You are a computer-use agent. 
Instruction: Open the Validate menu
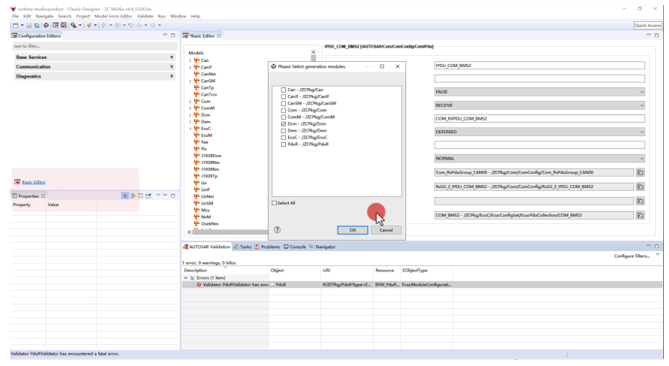(x=145, y=16)
